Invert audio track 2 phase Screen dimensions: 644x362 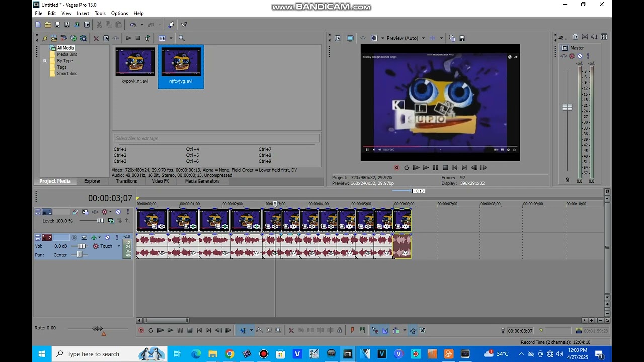pyautogui.click(x=84, y=237)
